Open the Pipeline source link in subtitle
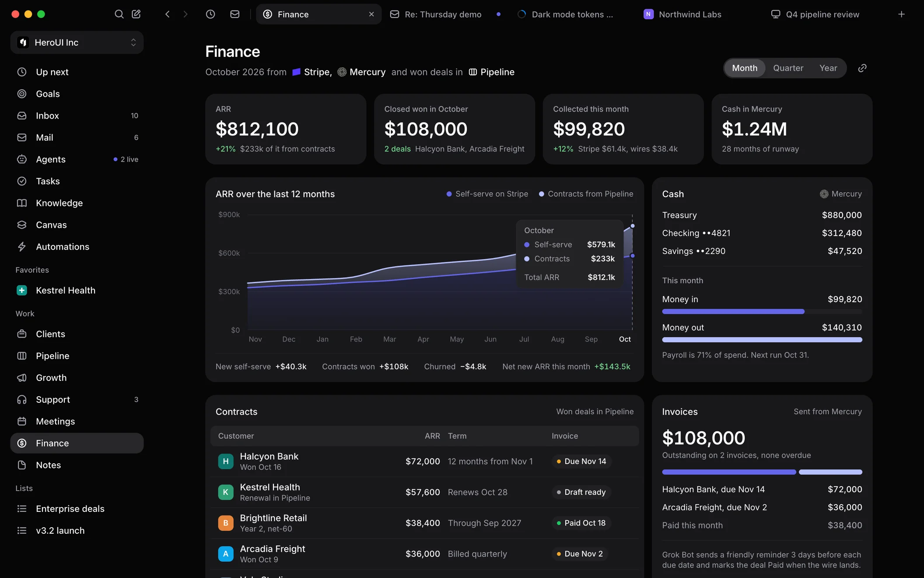This screenshot has height=578, width=924. click(491, 72)
